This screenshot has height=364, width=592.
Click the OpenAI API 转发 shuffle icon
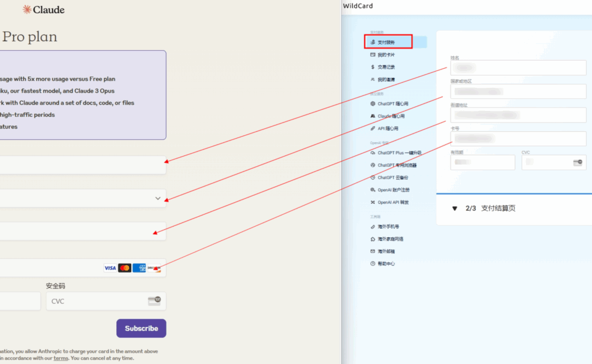coord(373,202)
